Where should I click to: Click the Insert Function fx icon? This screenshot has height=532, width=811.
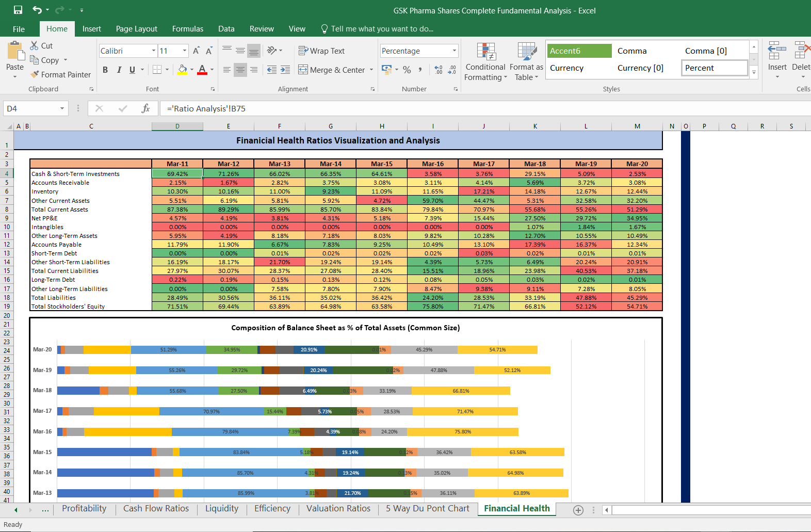(x=145, y=108)
